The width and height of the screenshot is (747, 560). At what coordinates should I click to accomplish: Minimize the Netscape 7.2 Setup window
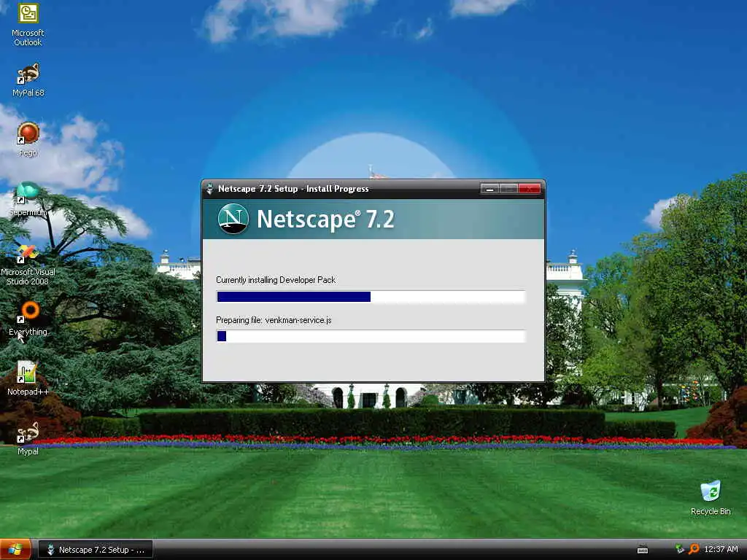pyautogui.click(x=489, y=189)
